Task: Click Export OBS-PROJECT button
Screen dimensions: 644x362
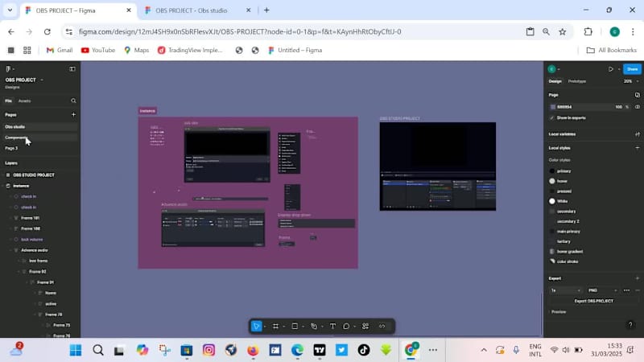Action: pos(593,301)
